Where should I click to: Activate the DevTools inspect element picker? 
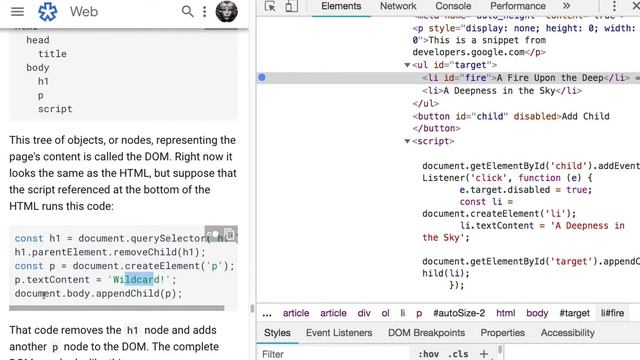[x=270, y=6]
